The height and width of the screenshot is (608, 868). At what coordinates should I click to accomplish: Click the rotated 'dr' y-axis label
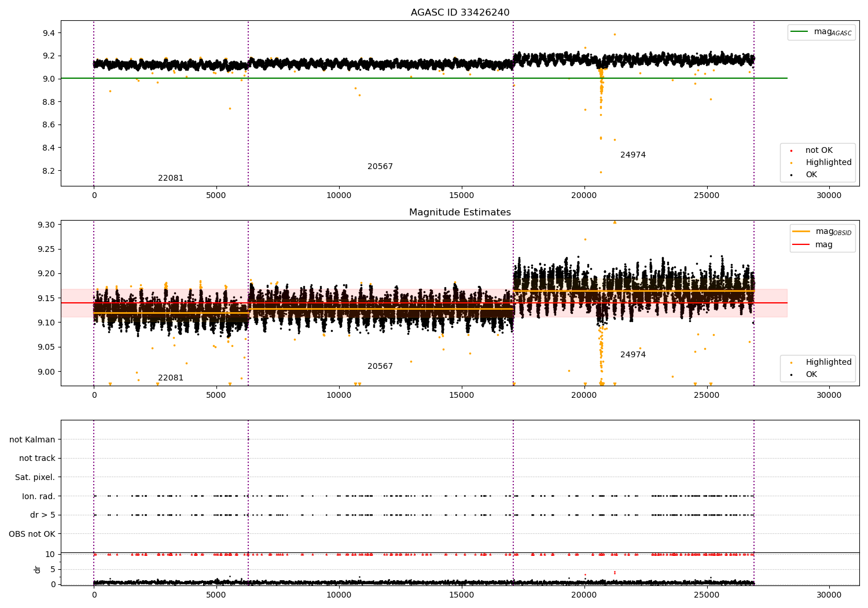tap(38, 570)
